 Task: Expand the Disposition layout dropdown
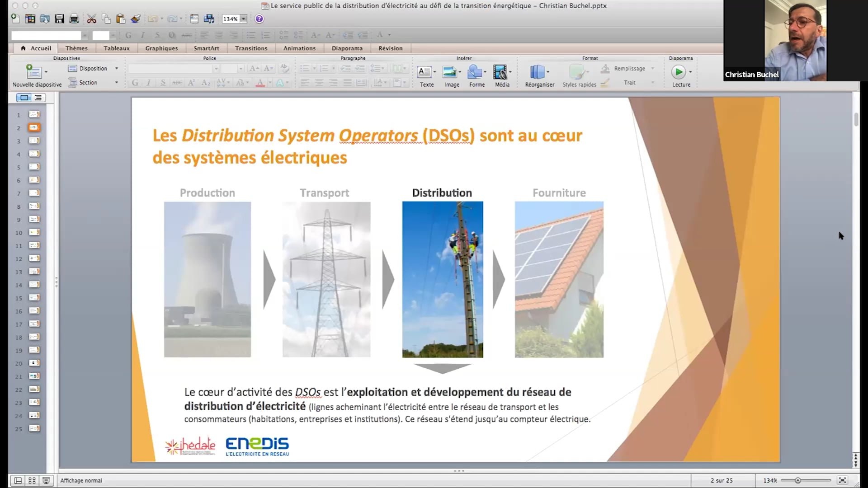116,69
